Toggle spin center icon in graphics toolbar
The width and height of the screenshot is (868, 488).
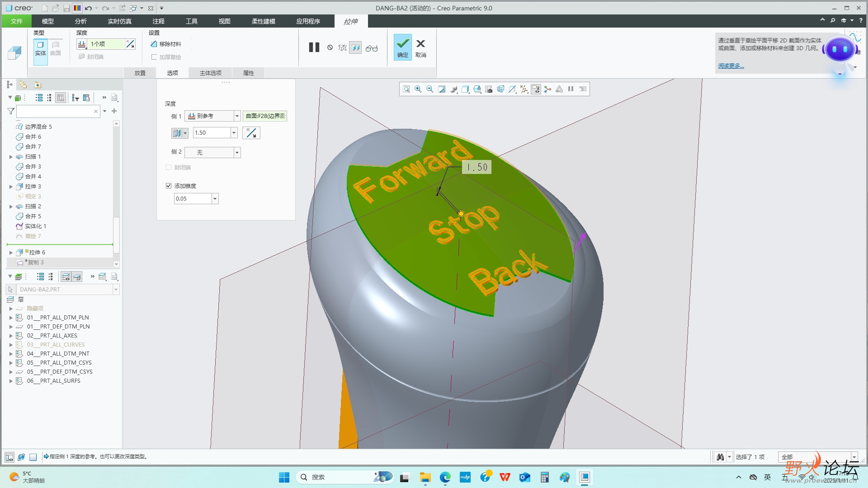point(547,89)
